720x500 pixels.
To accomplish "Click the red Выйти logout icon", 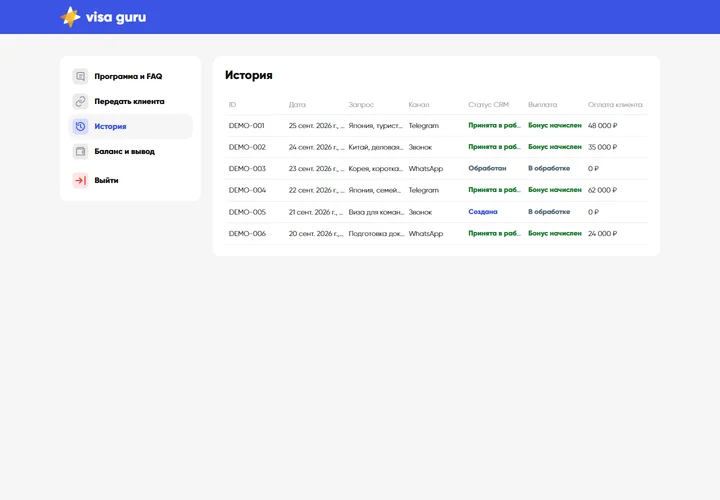I will (80, 180).
